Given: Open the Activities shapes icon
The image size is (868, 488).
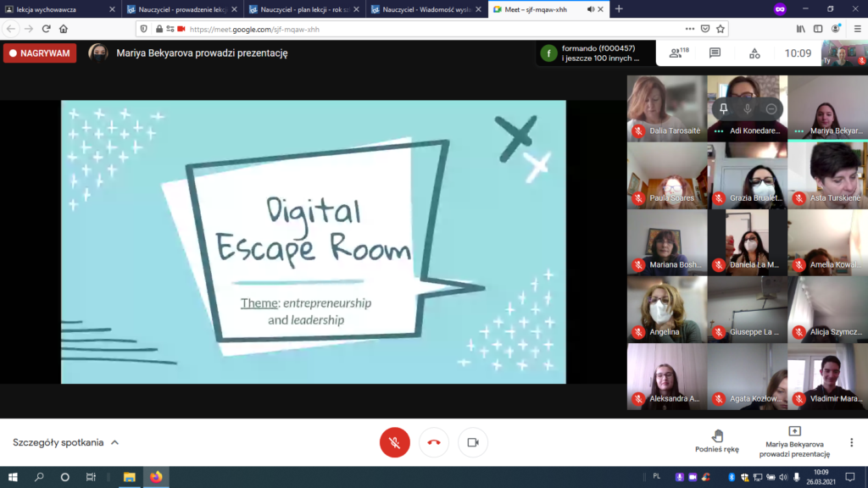Looking at the screenshot, I should click(754, 53).
